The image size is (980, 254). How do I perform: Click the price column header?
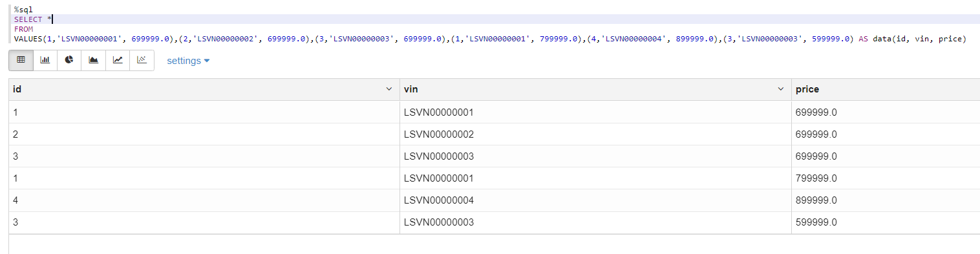coord(886,89)
